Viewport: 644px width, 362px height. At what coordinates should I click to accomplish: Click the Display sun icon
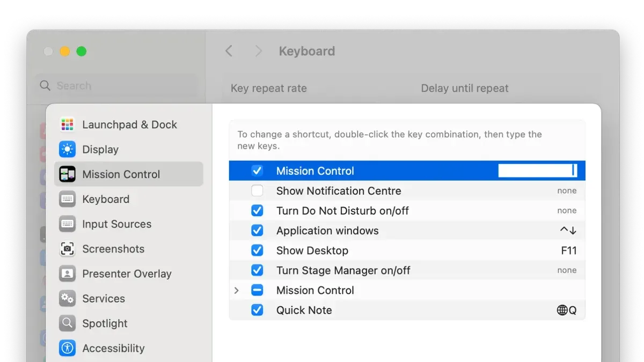[67, 149]
